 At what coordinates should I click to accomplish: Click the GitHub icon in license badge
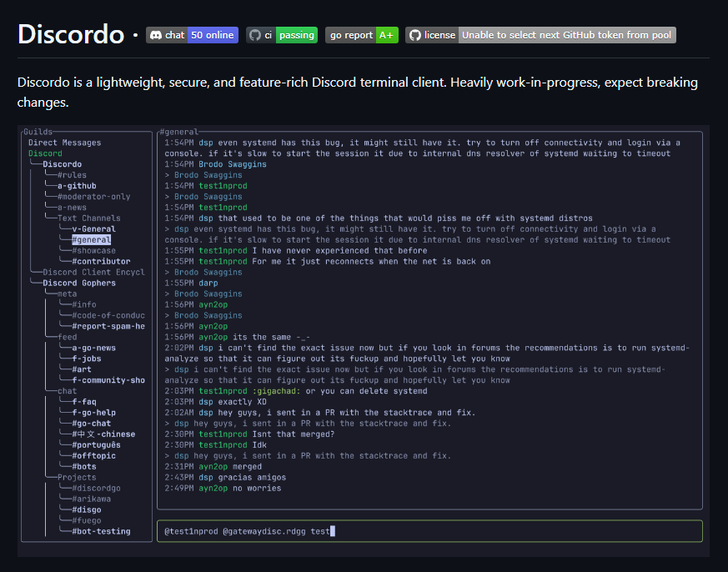tap(414, 35)
